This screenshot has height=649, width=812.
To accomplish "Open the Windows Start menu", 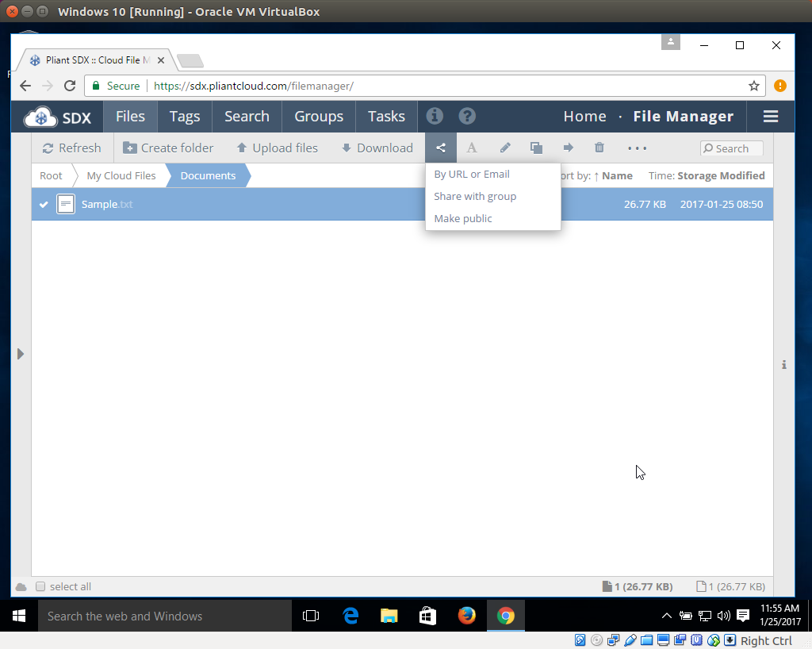I will tap(19, 616).
